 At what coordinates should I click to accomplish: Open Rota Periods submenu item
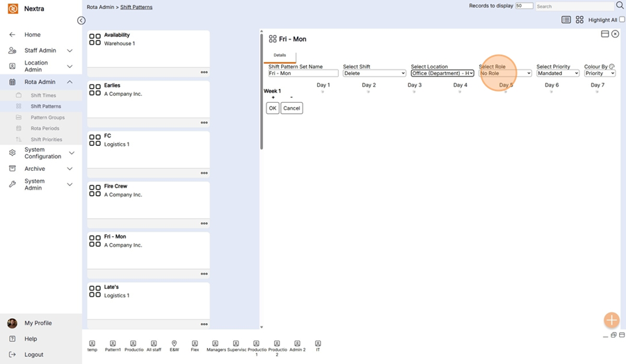45,129
